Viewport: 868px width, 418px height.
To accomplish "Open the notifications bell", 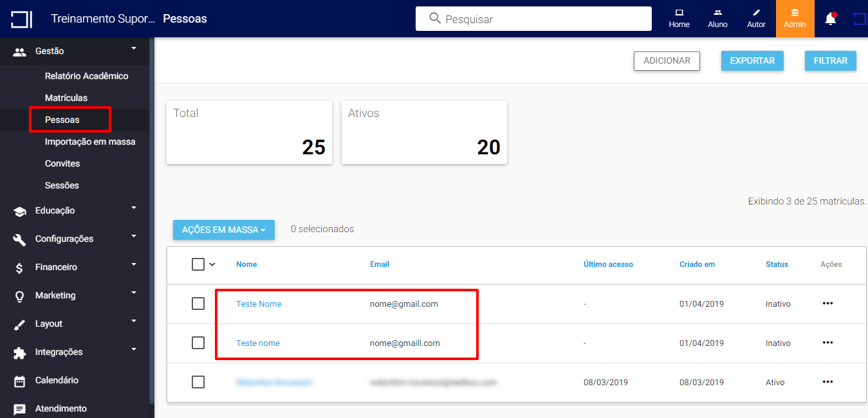I will 831,19.
